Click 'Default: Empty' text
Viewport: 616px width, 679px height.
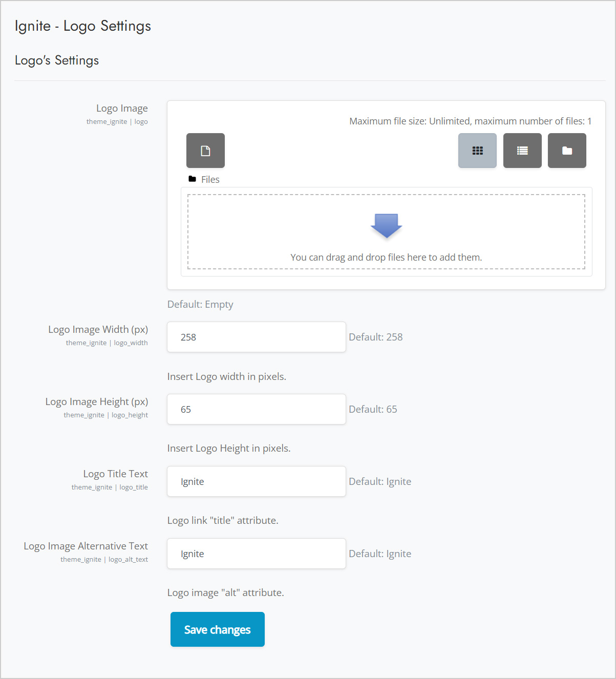[200, 304]
